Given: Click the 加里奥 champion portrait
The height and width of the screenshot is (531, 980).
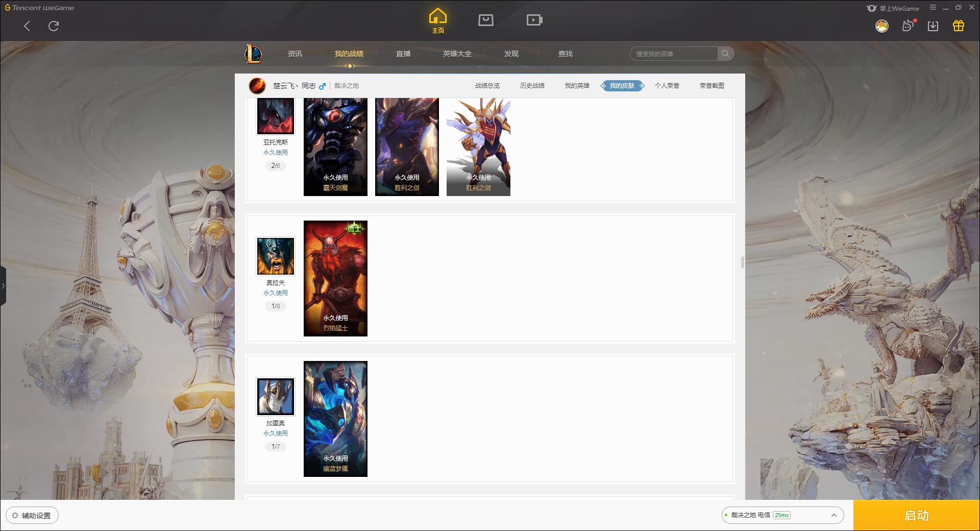Looking at the screenshot, I should click(x=276, y=396).
